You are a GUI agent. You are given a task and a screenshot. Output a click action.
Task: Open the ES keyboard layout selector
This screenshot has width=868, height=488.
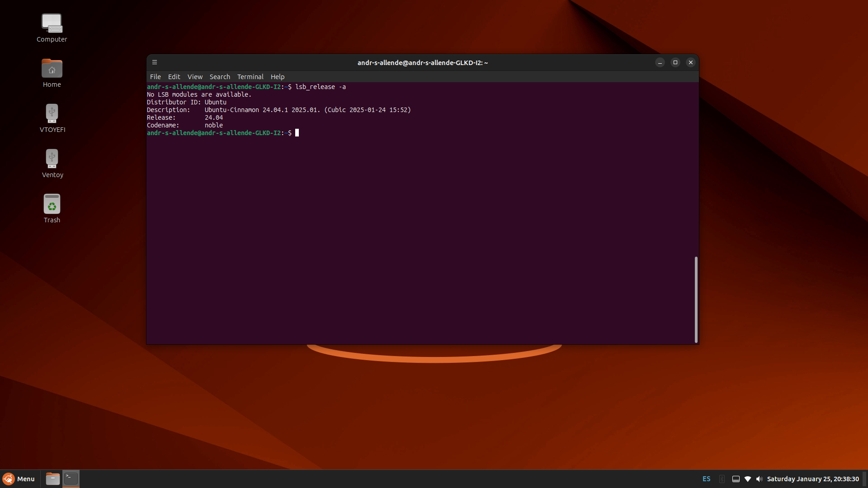coord(707,479)
